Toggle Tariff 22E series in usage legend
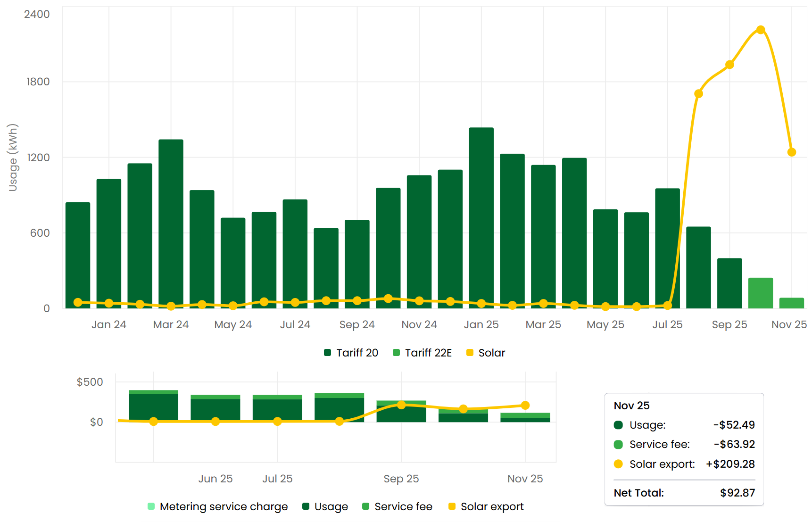This screenshot has width=812, height=522. 423,353
